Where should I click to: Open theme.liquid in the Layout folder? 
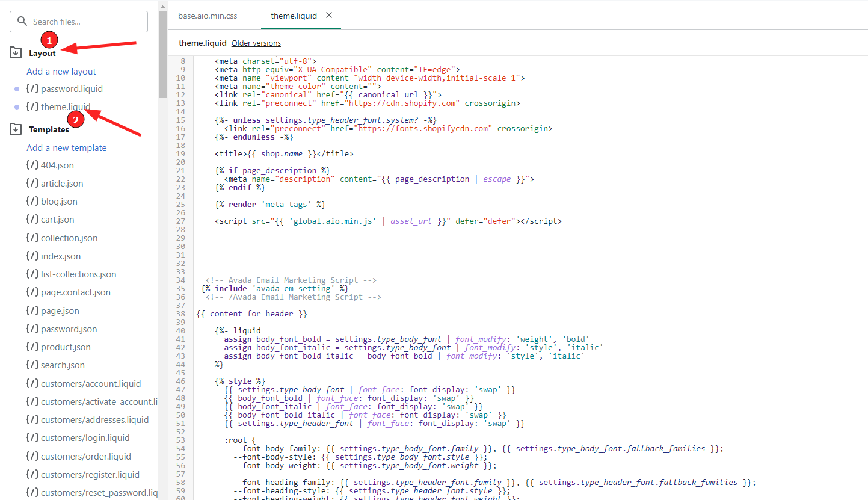tap(66, 107)
